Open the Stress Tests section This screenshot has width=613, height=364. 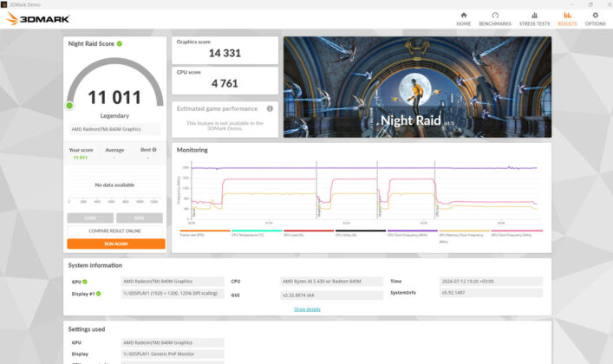pyautogui.click(x=534, y=19)
